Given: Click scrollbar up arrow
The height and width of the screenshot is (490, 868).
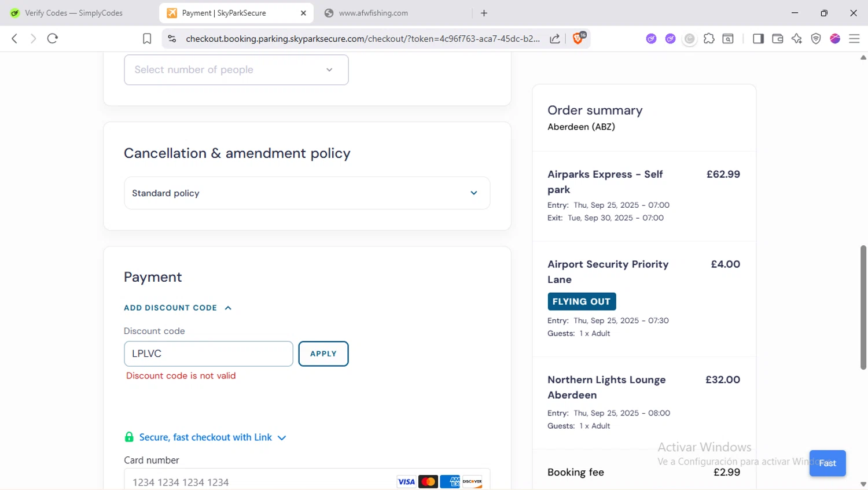Looking at the screenshot, I should click(x=863, y=57).
